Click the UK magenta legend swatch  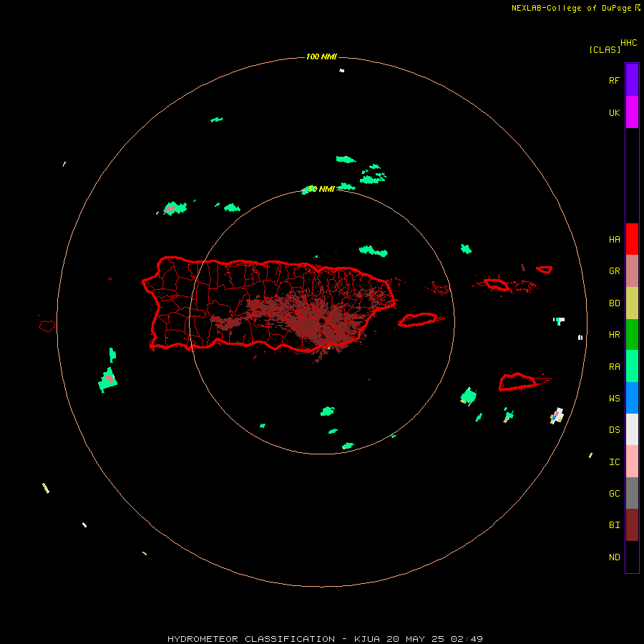pyautogui.click(x=632, y=112)
